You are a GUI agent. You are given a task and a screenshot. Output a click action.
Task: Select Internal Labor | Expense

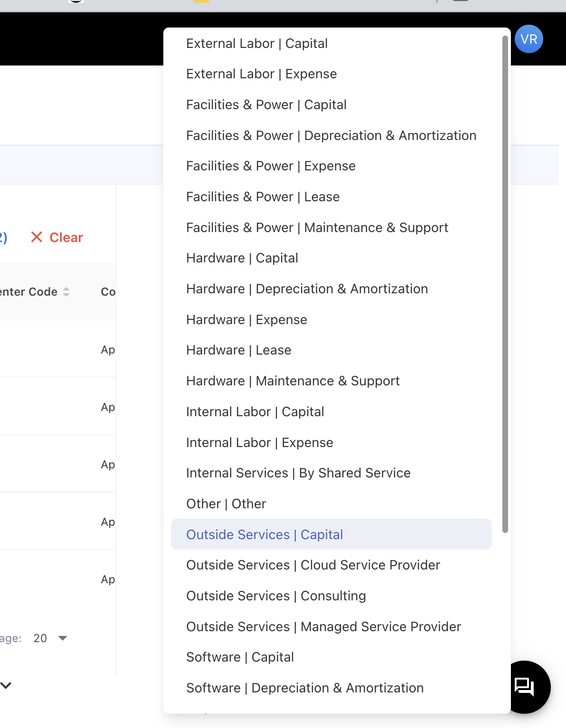[x=259, y=443]
